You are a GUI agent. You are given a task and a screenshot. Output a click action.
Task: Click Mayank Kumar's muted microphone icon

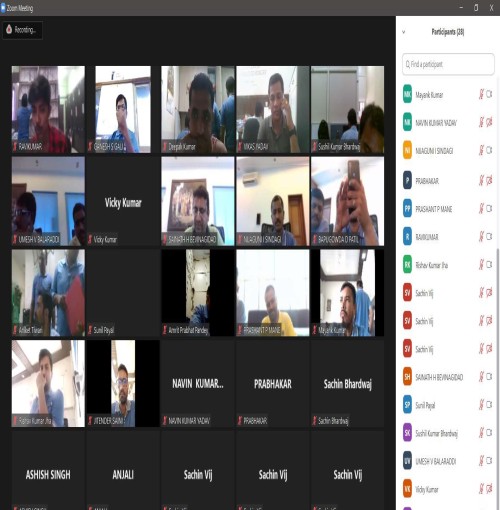tap(481, 94)
